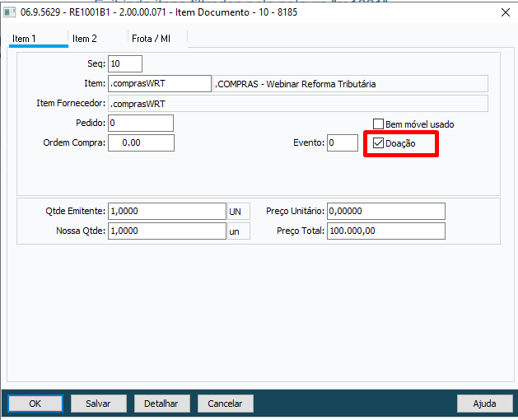Click the Qtde Emitente field
This screenshot has height=420, width=518.
pyautogui.click(x=167, y=211)
